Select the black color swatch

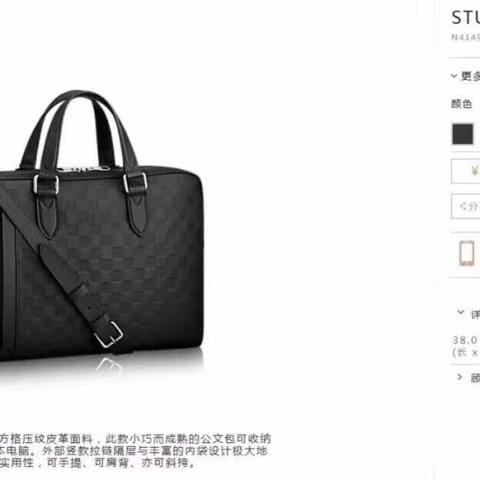coord(463,134)
